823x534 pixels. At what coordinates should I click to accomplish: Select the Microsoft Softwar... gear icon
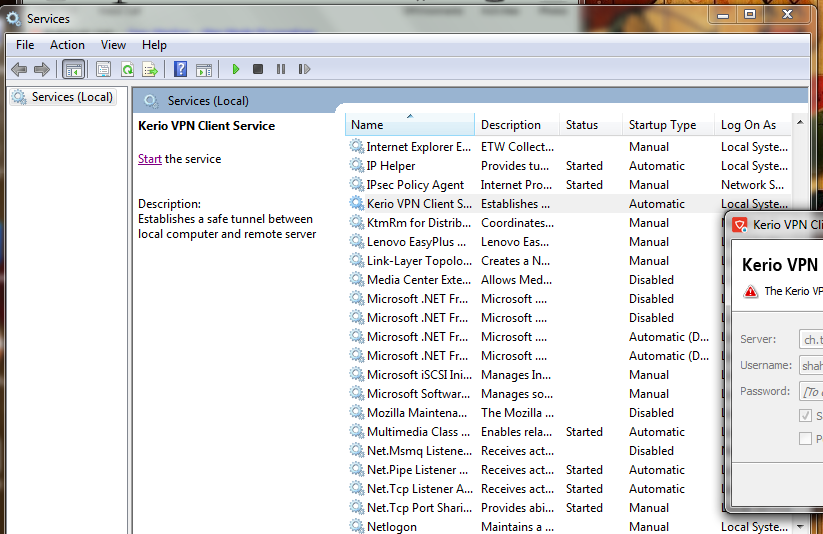(x=357, y=393)
